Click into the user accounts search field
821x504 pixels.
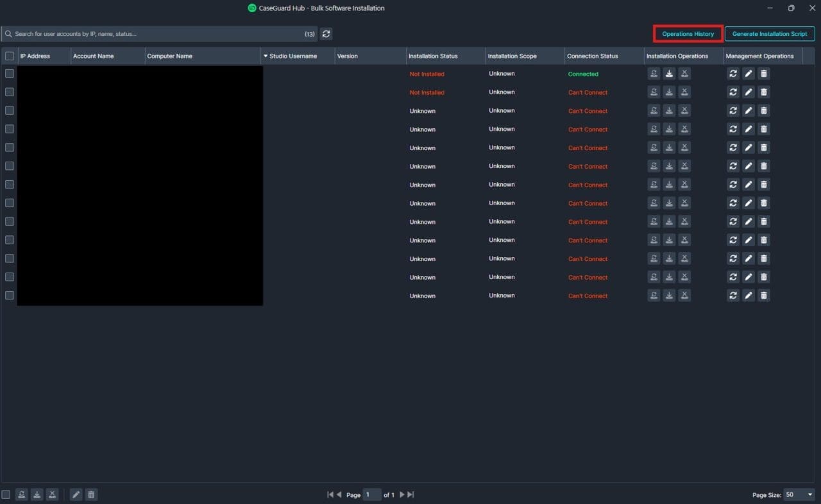point(154,34)
